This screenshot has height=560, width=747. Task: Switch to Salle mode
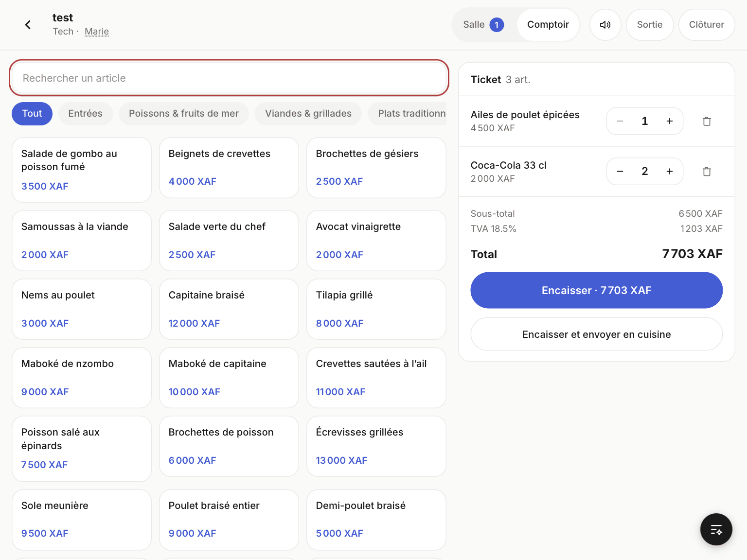tap(483, 25)
